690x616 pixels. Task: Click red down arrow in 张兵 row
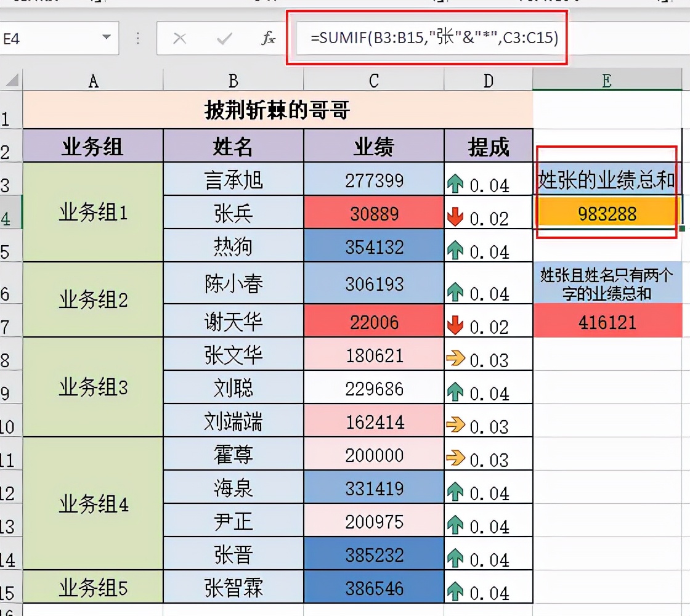455,217
